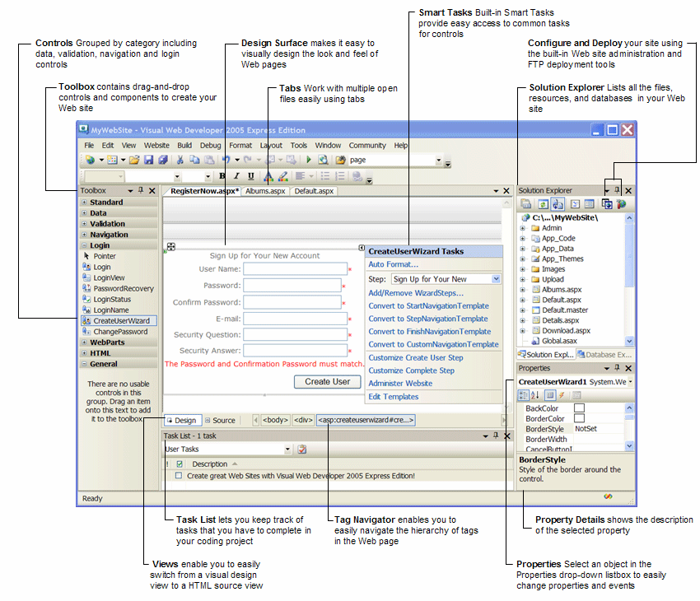This screenshot has width=700, height=601.
Task: Check the 'Create great Web Sites' task checkbox
Action: (179, 476)
